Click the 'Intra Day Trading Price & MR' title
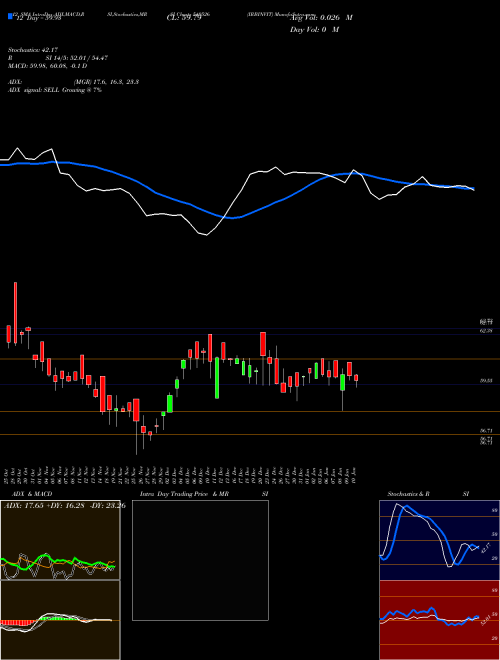 184,494
